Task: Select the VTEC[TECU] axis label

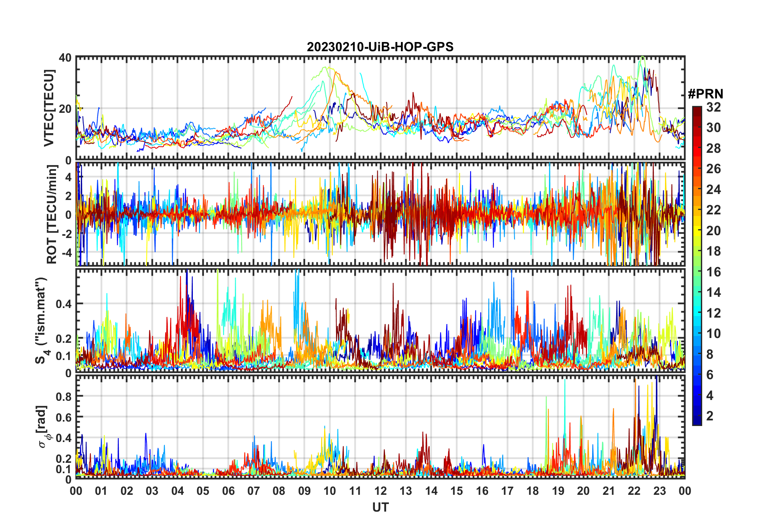Action: (49, 108)
